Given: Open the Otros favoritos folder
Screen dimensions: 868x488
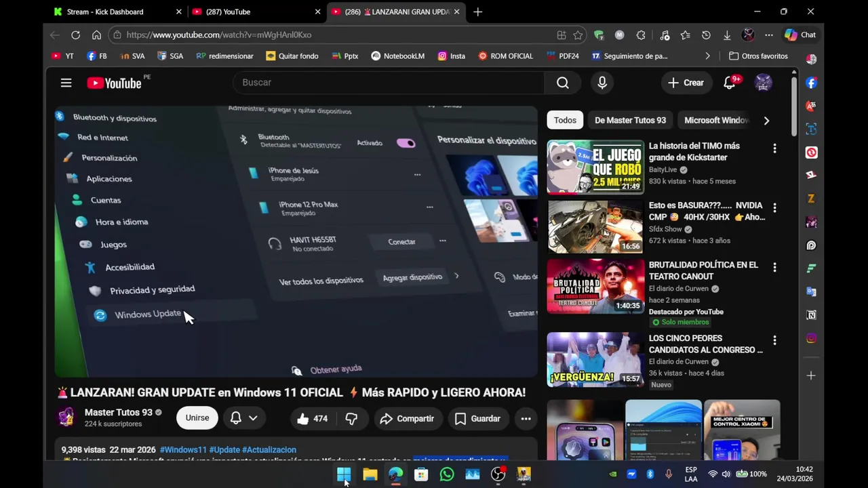Looking at the screenshot, I should point(758,56).
